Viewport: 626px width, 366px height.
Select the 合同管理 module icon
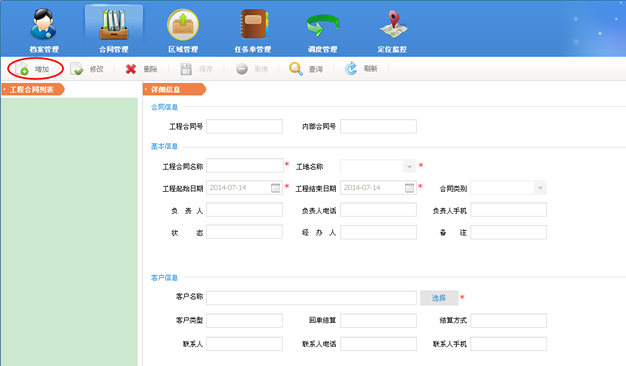[114, 25]
